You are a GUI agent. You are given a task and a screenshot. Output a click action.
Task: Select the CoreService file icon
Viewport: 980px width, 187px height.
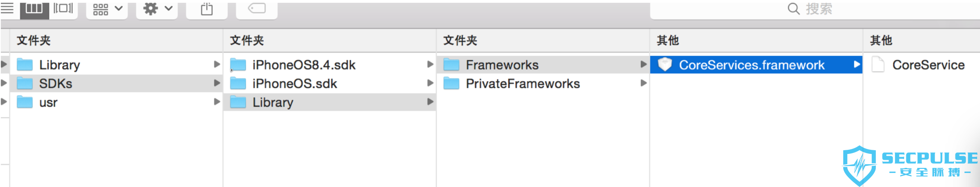pos(878,64)
